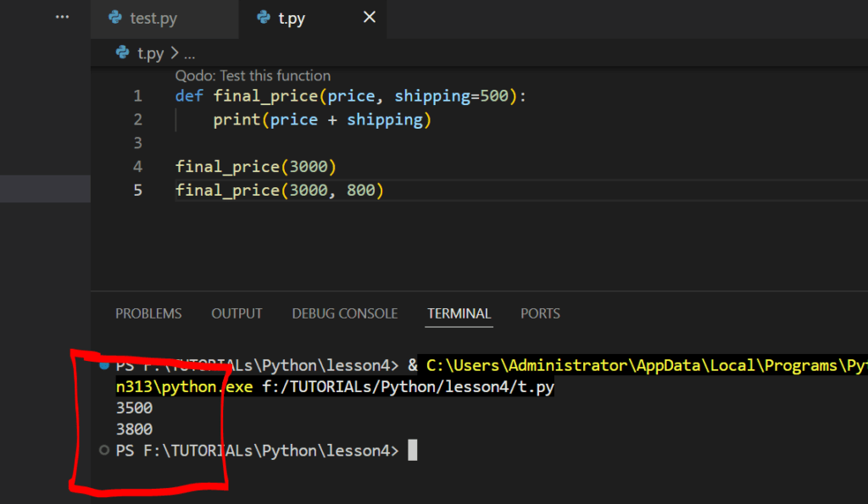Screen dimensions: 868x504
Task: Click the grey command decoration circle in terminal
Action: pyautogui.click(x=103, y=451)
